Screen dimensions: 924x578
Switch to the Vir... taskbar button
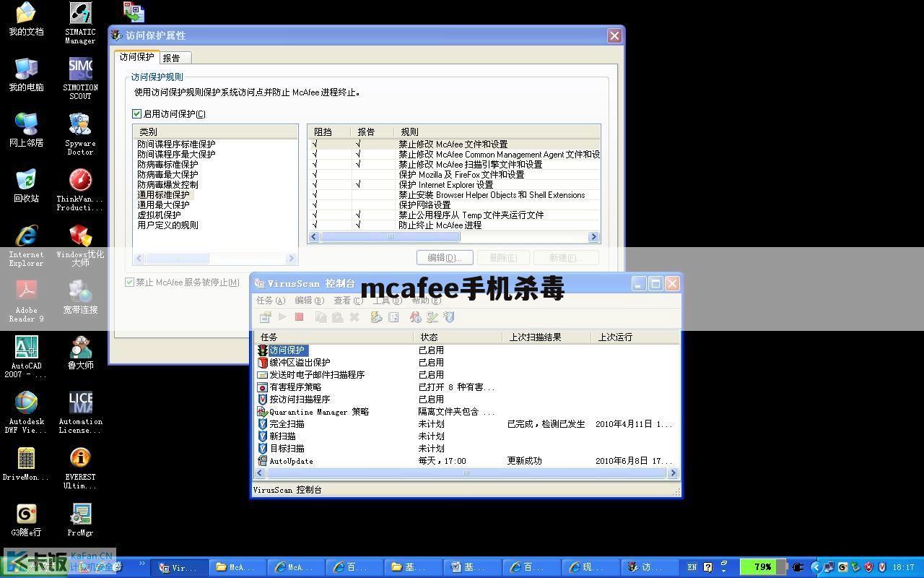[x=178, y=567]
